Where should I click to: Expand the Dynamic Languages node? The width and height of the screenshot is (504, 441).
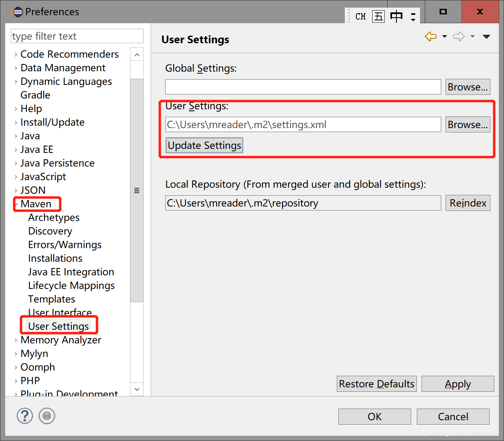click(x=16, y=82)
